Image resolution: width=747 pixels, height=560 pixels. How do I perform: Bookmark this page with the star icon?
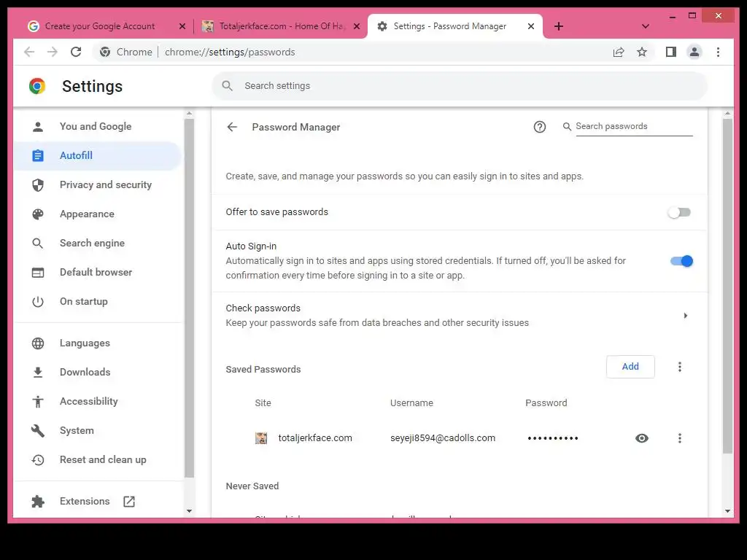[642, 52]
